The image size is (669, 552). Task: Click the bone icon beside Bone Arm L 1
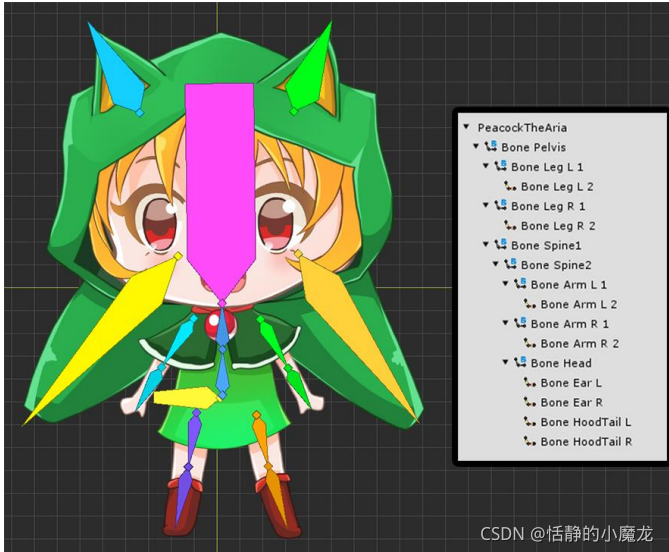[x=520, y=284]
